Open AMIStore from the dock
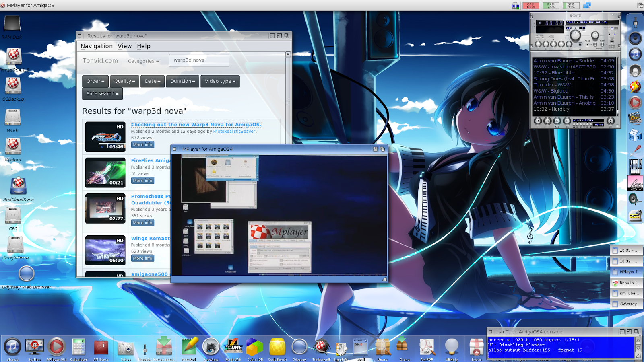The width and height of the screenshot is (644, 362). 101,347
